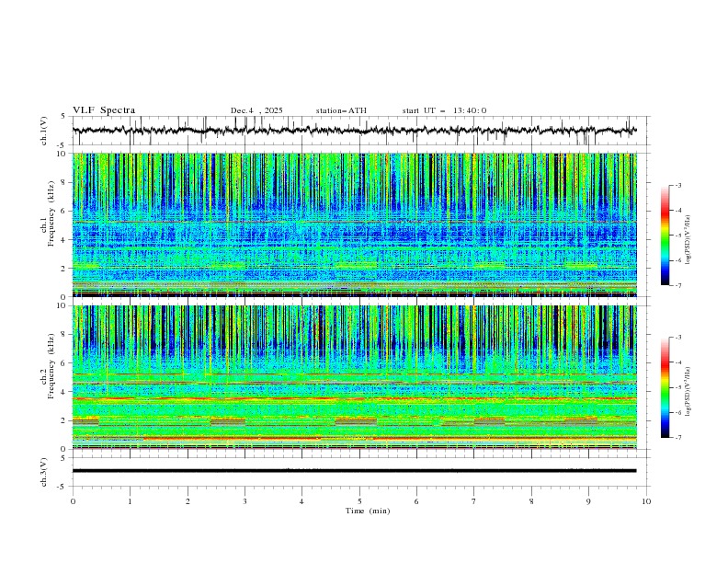
Task: Click the ch.1 spectrogram panel
Action: pyautogui.click(x=354, y=224)
